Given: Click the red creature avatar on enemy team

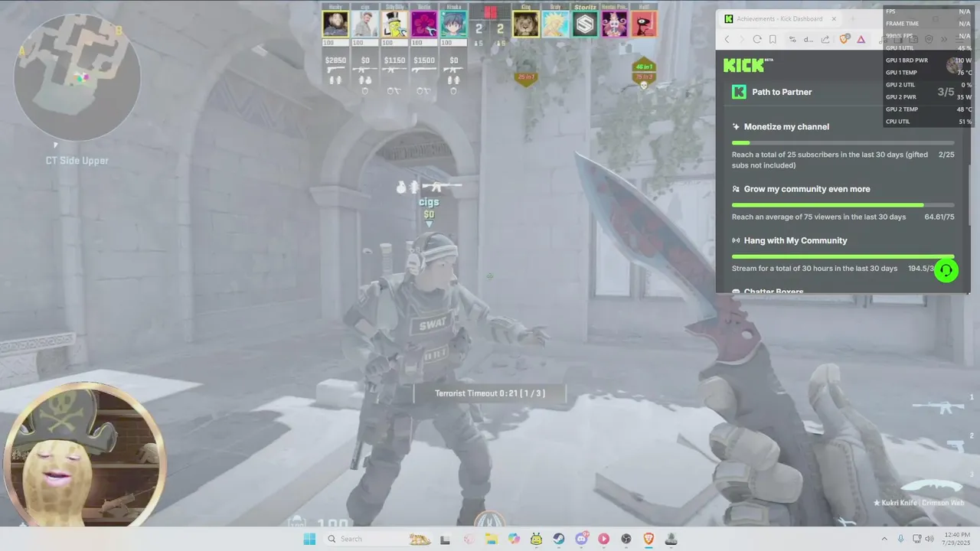Looking at the screenshot, I should click(644, 24).
